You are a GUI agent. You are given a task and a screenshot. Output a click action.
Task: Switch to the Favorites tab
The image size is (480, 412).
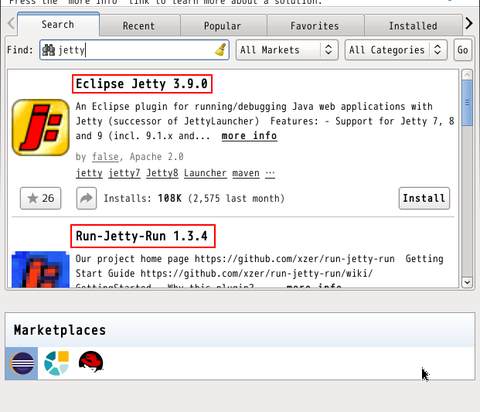pos(315,26)
